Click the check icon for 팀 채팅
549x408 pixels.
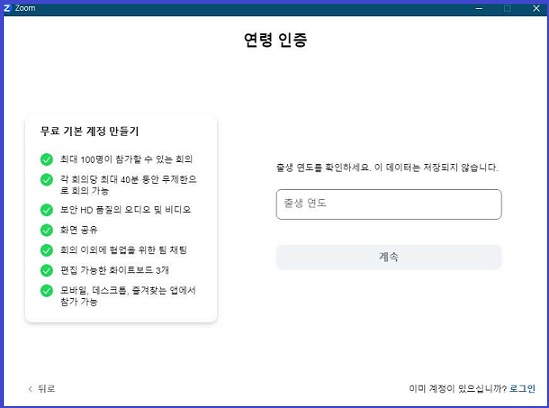click(47, 250)
